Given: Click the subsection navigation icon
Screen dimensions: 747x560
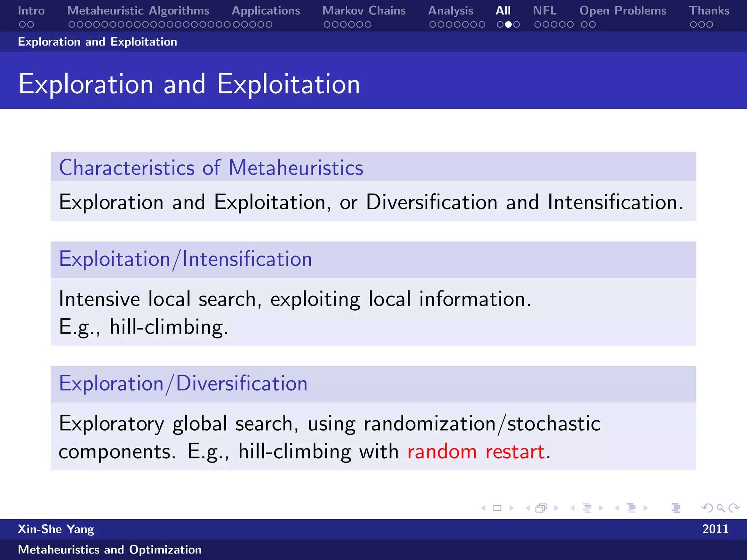Looking at the screenshot, I should 587,508.
